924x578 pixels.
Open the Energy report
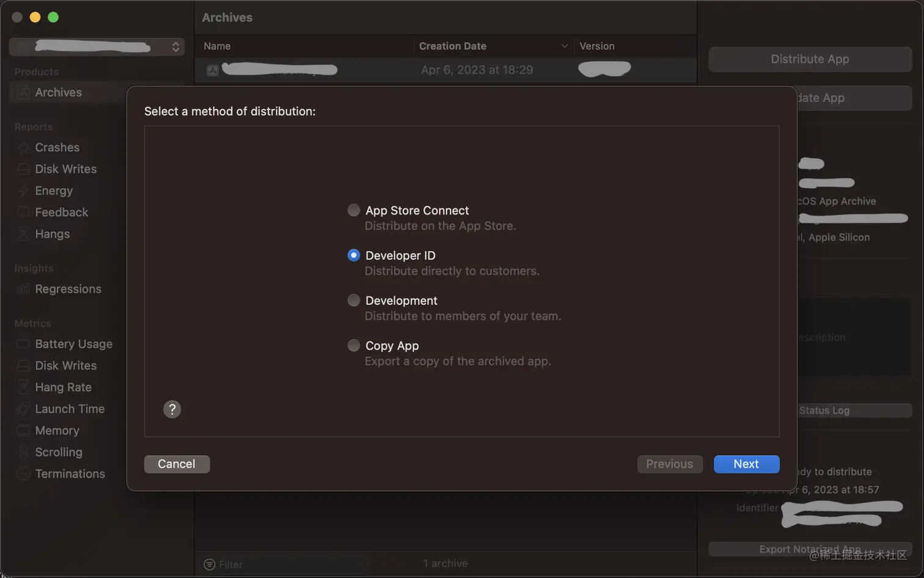click(54, 191)
